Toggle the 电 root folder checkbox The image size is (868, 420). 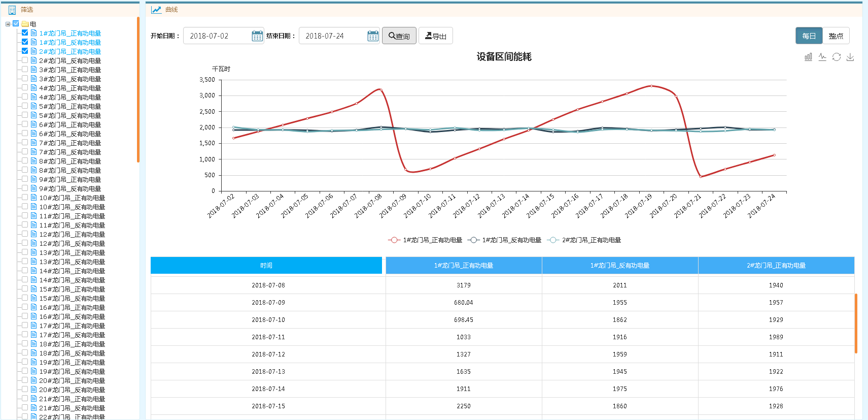16,23
